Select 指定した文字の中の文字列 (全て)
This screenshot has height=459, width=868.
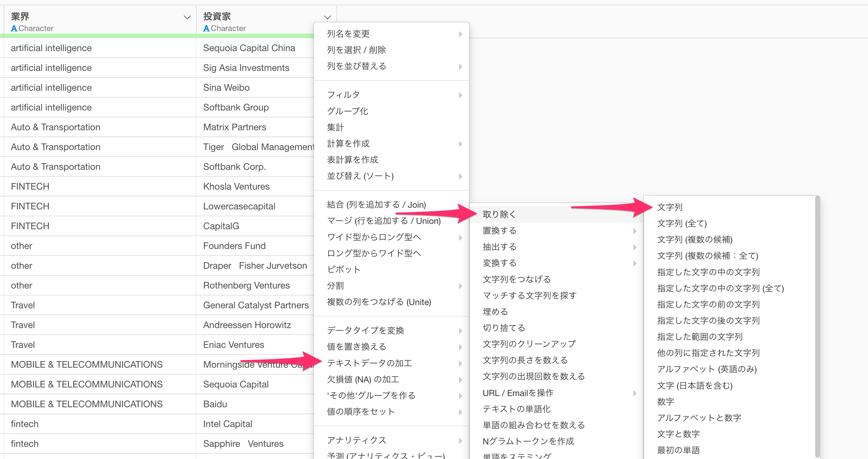730,288
